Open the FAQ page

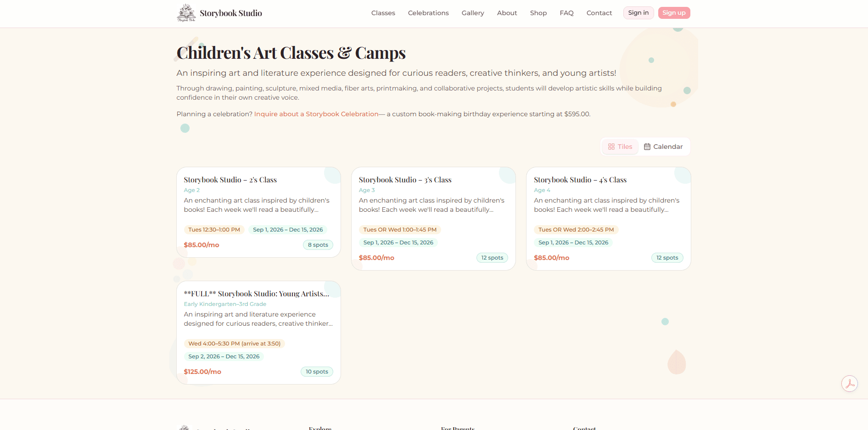point(567,13)
